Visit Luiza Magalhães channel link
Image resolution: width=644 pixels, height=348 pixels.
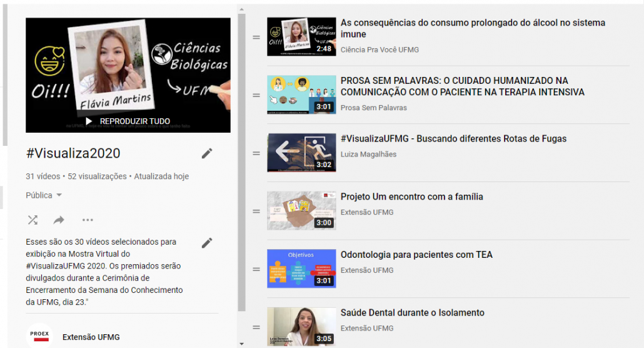[x=368, y=154]
